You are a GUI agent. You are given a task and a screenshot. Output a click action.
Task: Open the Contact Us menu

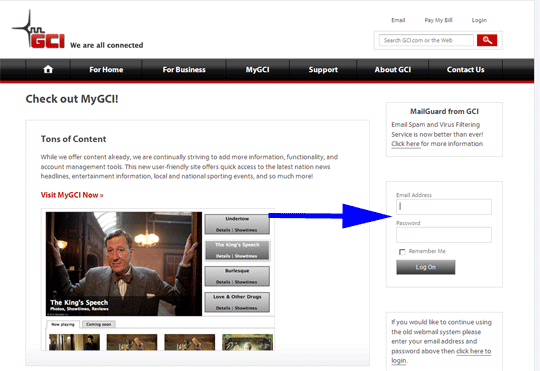(x=465, y=70)
